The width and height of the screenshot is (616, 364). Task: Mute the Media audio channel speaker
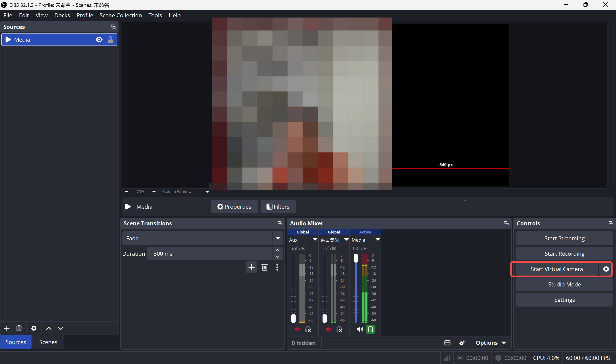pos(360,329)
